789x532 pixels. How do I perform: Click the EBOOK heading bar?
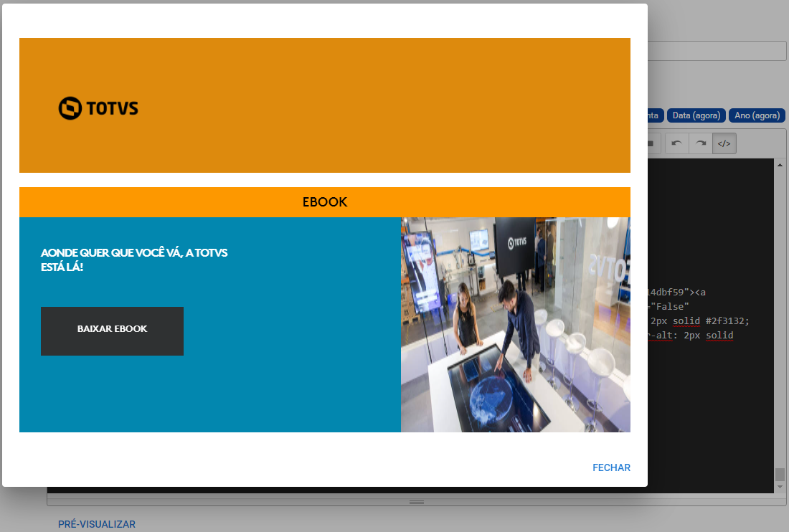(x=324, y=202)
